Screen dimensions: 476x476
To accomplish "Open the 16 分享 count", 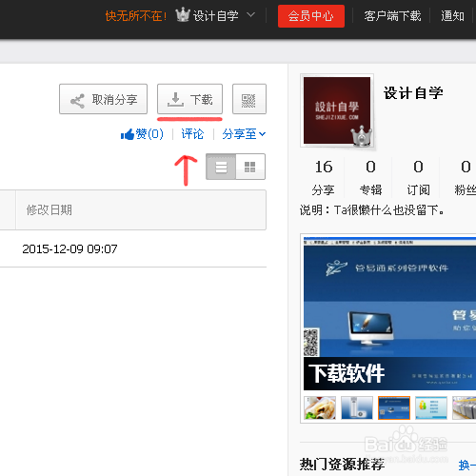I will pos(324,178).
